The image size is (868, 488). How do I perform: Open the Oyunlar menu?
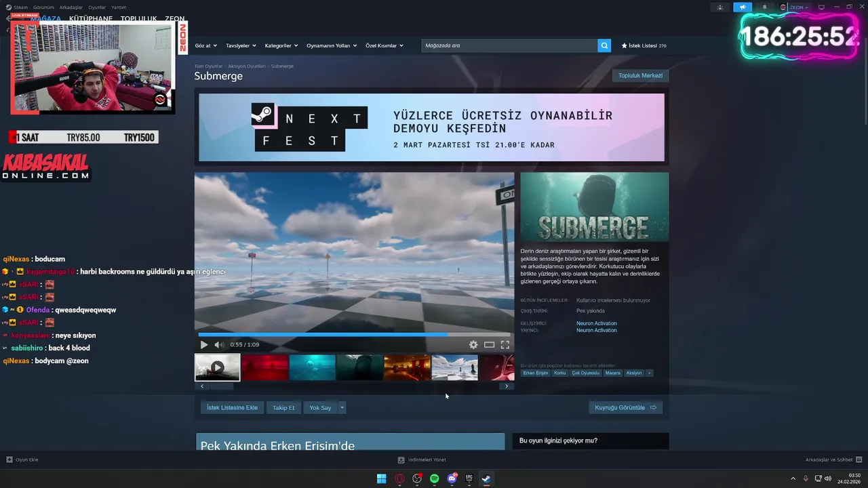click(97, 7)
